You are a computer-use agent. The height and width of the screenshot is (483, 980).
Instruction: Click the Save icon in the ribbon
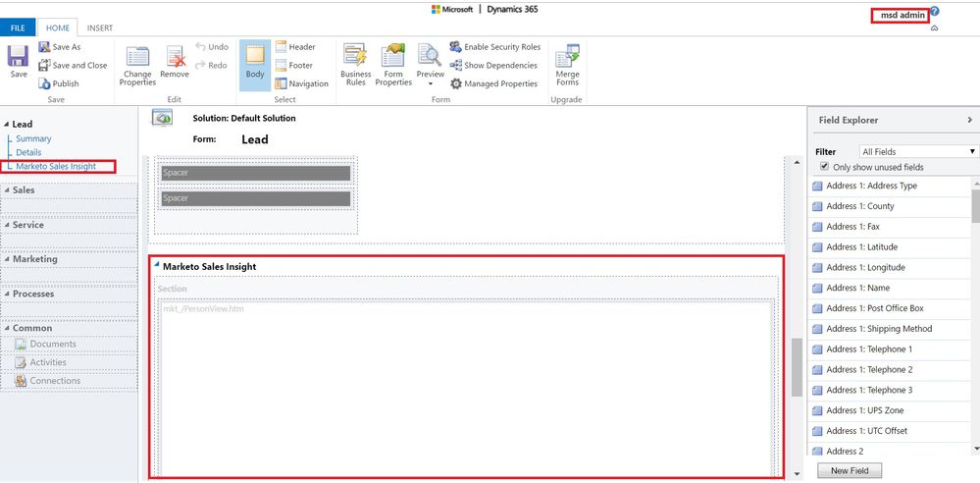[18, 61]
